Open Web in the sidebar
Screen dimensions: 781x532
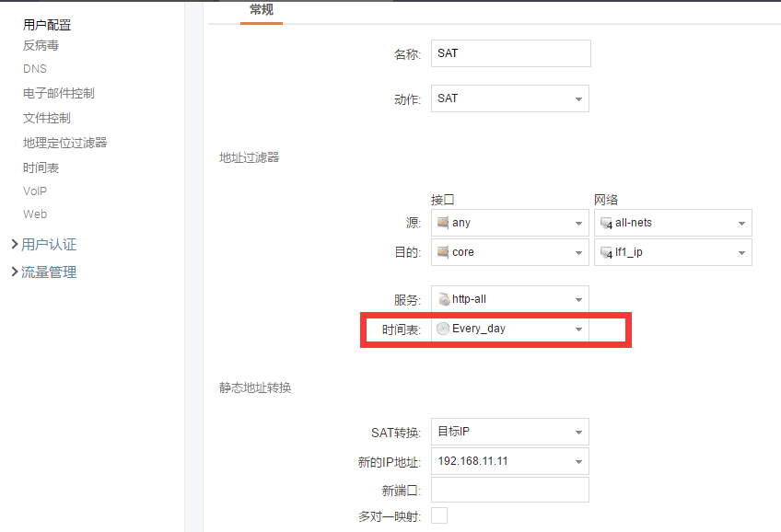(35, 214)
